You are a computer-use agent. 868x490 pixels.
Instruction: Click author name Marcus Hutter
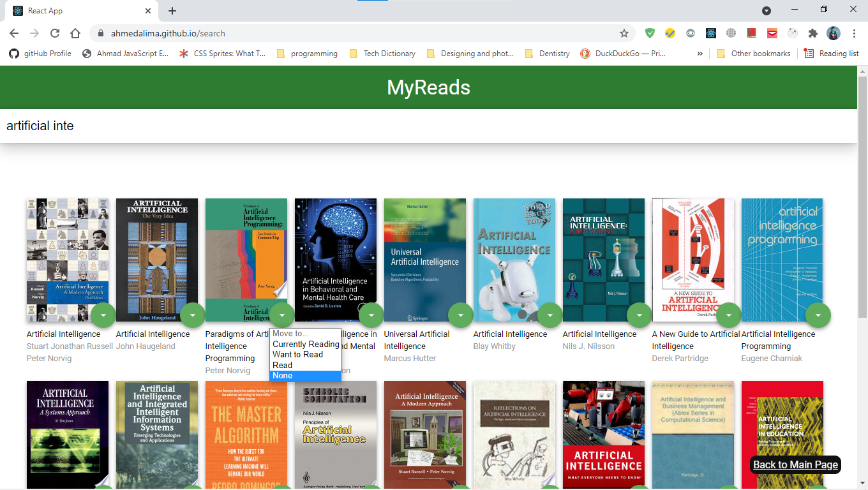click(x=410, y=359)
